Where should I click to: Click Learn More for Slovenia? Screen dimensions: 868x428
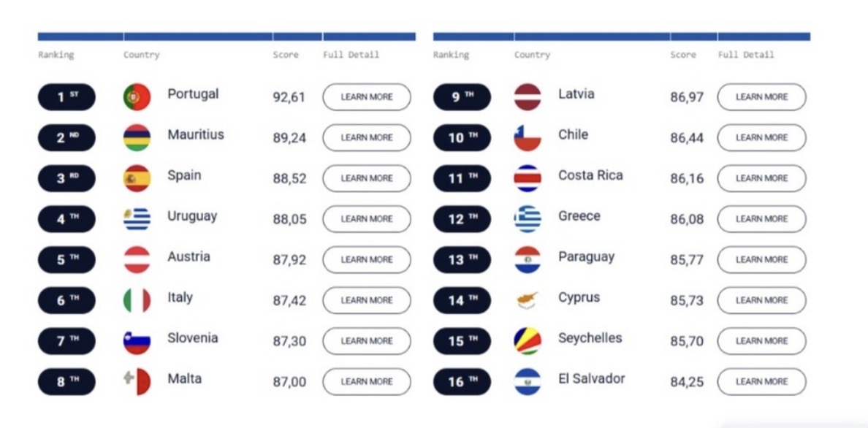pyautogui.click(x=367, y=341)
